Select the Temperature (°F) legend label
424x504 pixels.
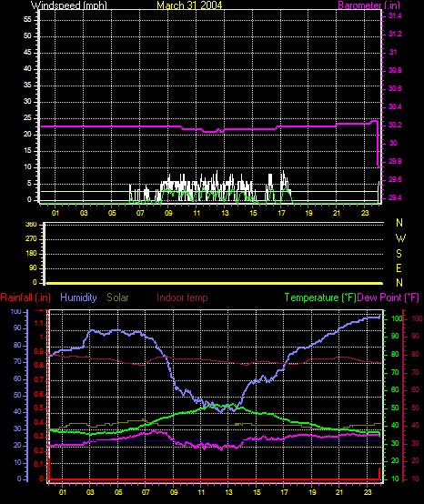click(x=320, y=297)
